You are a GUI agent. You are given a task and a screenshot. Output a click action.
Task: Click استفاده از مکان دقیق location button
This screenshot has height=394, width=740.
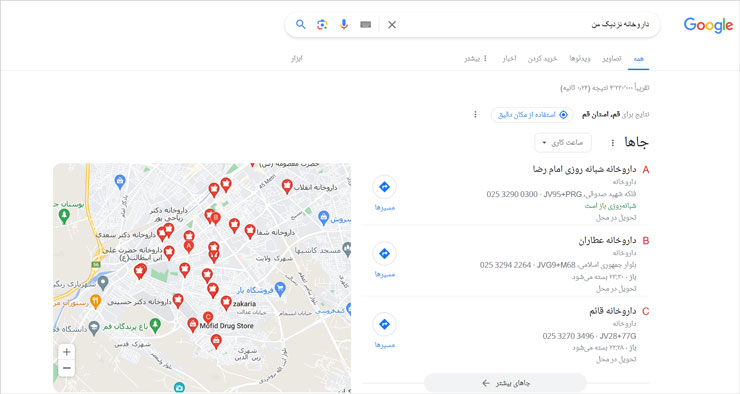click(532, 115)
